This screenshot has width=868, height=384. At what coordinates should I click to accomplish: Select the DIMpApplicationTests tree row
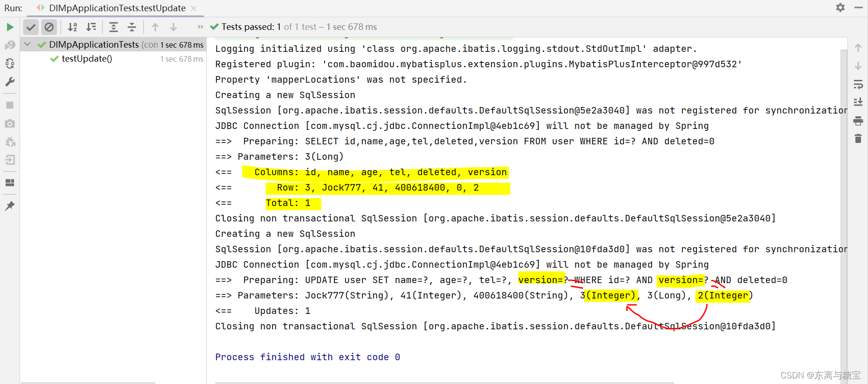pyautogui.click(x=114, y=44)
